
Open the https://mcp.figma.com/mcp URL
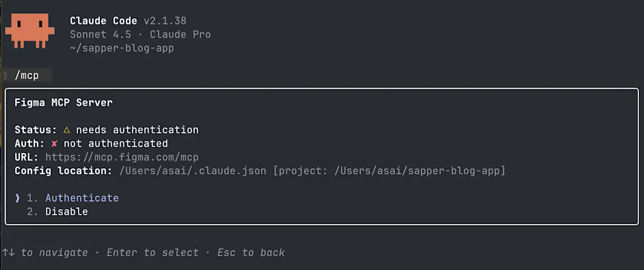122,157
